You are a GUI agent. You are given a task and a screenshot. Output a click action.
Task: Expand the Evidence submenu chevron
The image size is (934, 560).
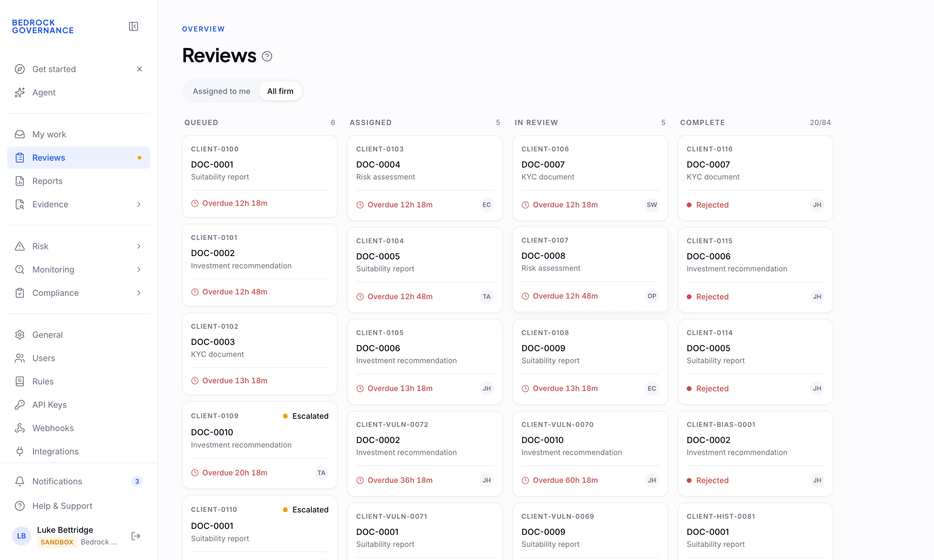tap(139, 205)
